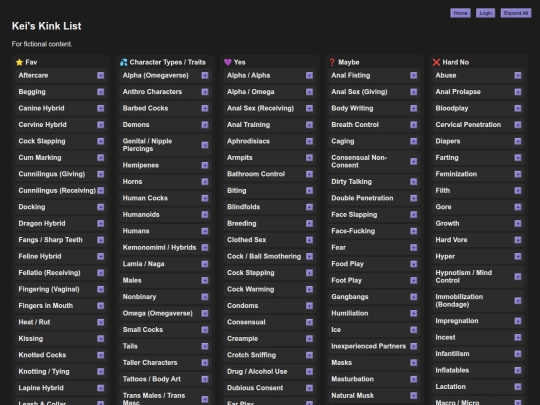The width and height of the screenshot is (540, 405).
Task: Click the purple square icon on Canine Hybrid row
Action: [101, 108]
